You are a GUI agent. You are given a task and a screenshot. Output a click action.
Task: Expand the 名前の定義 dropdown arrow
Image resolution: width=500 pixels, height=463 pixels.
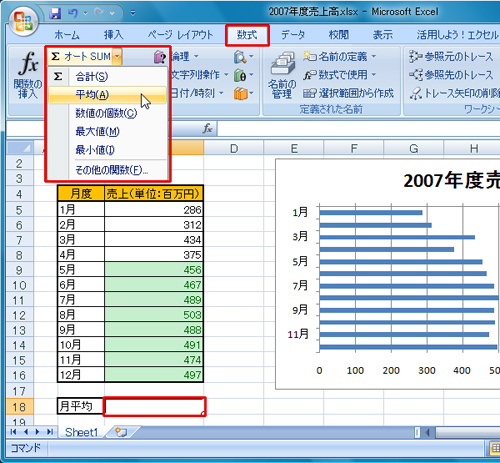tap(374, 56)
